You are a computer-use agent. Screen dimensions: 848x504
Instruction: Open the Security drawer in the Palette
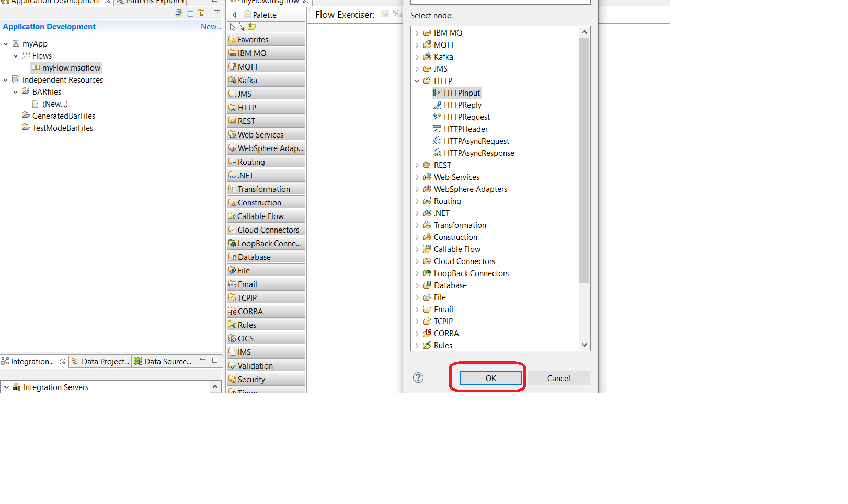click(x=267, y=379)
